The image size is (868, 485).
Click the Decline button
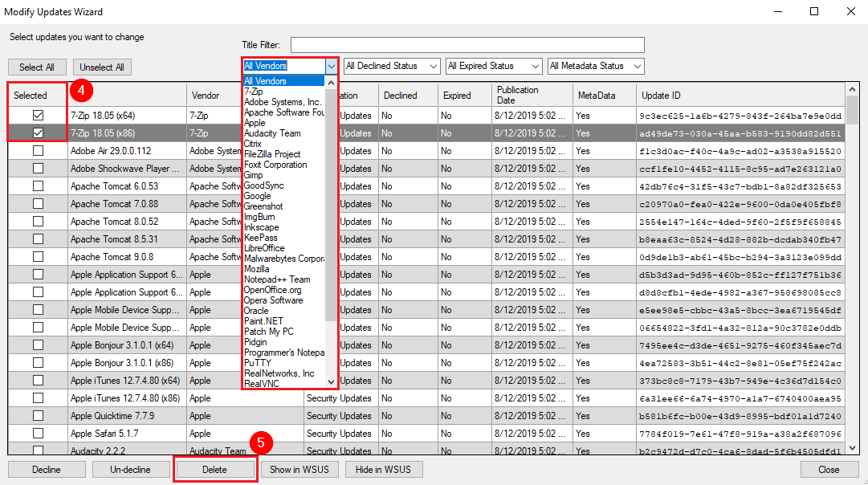tap(47, 470)
